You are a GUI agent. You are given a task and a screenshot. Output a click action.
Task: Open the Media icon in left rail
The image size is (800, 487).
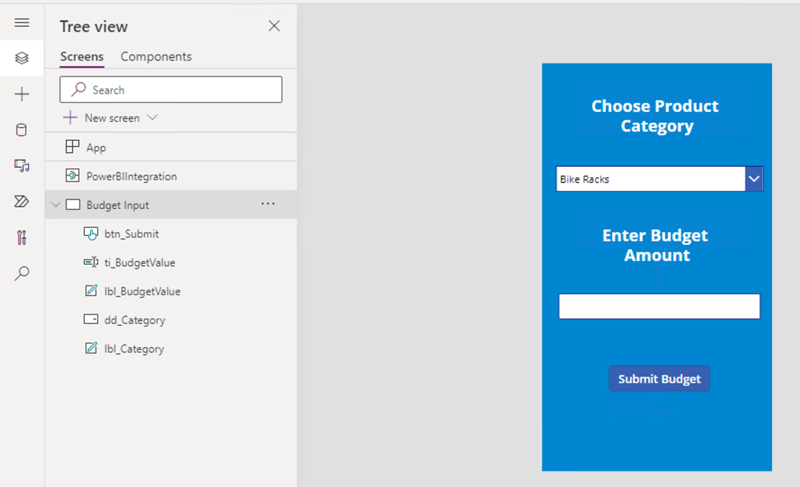[21, 165]
